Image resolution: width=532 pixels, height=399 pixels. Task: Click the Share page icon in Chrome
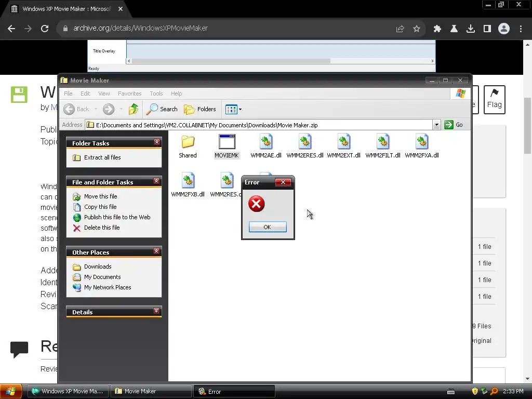click(x=400, y=29)
